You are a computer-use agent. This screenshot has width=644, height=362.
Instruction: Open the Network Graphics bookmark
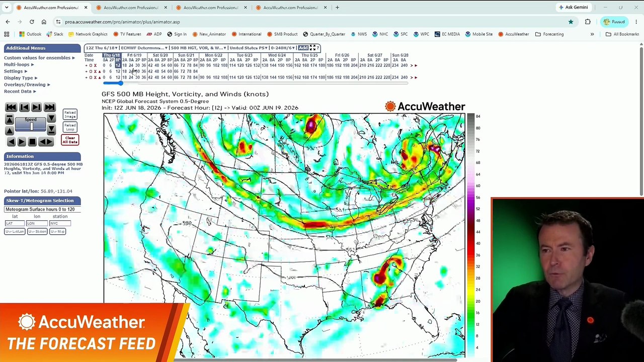[88, 34]
